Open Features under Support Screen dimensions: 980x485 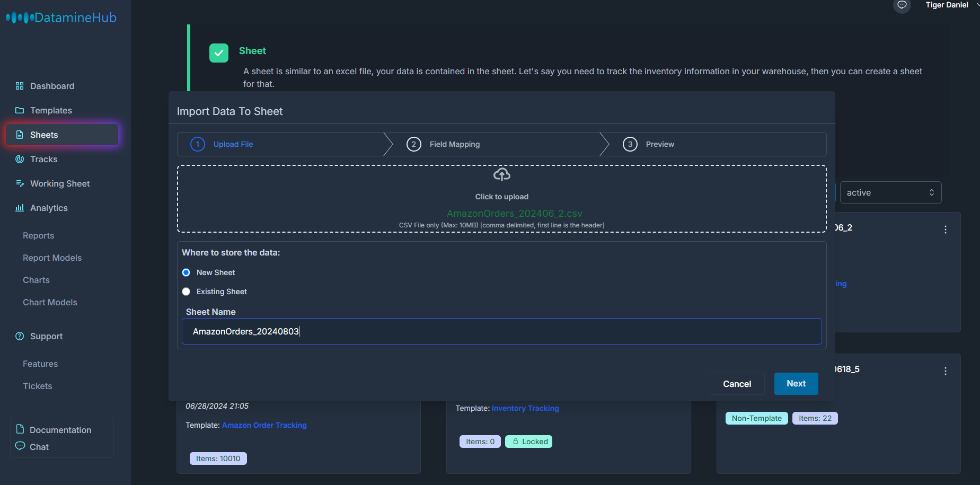[x=40, y=364]
